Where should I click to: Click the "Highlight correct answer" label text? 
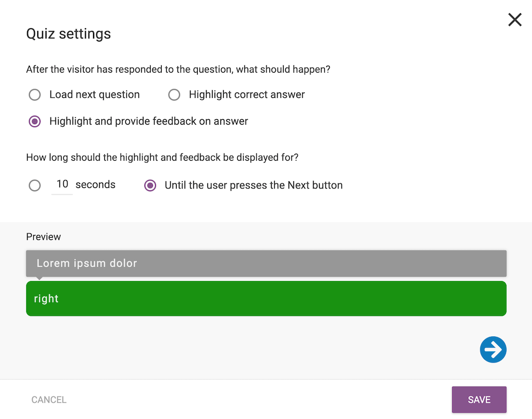tap(247, 95)
